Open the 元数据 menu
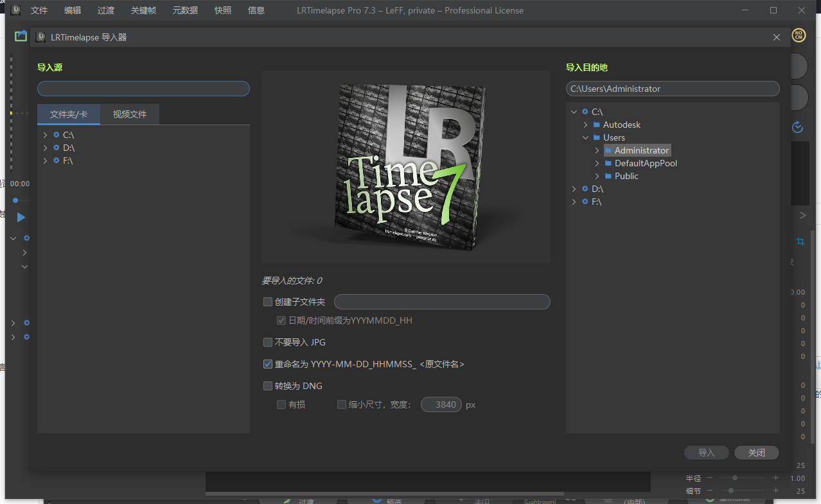Image resolution: width=821 pixels, height=504 pixels. [185, 10]
